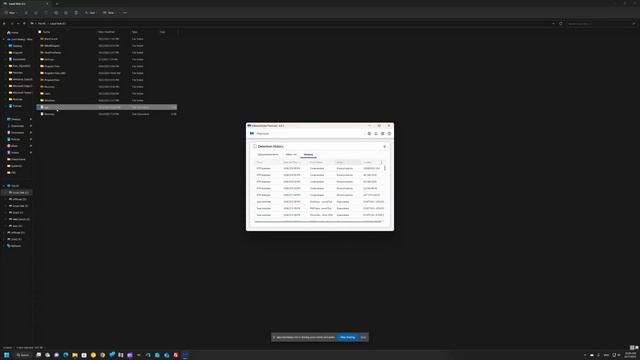This screenshot has height=360, width=640.
Task: Click the Explorer search box
Action: [601, 24]
